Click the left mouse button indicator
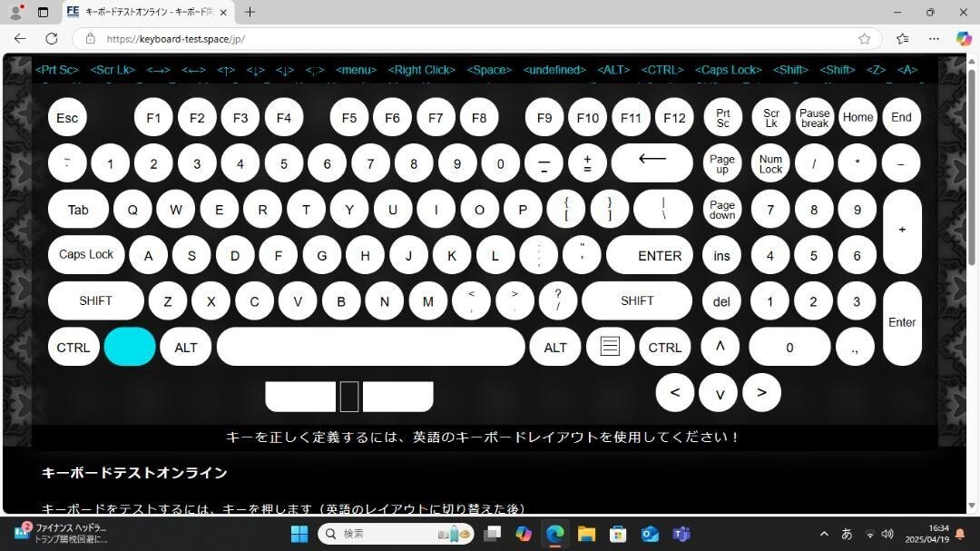The height and width of the screenshot is (551, 980). pyautogui.click(x=300, y=397)
